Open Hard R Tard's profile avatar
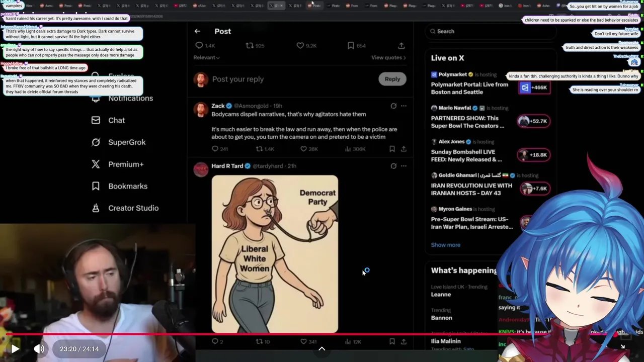The width and height of the screenshot is (644, 362). (201, 169)
